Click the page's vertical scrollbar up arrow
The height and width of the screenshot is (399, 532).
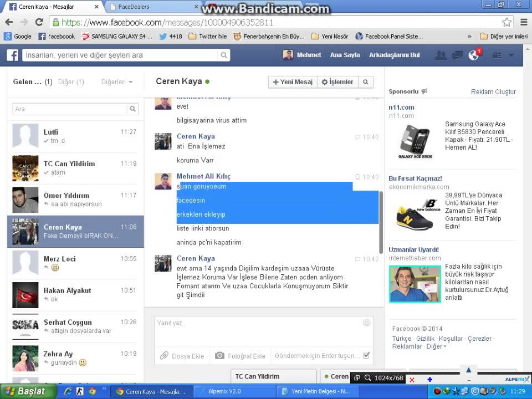pos(527,49)
